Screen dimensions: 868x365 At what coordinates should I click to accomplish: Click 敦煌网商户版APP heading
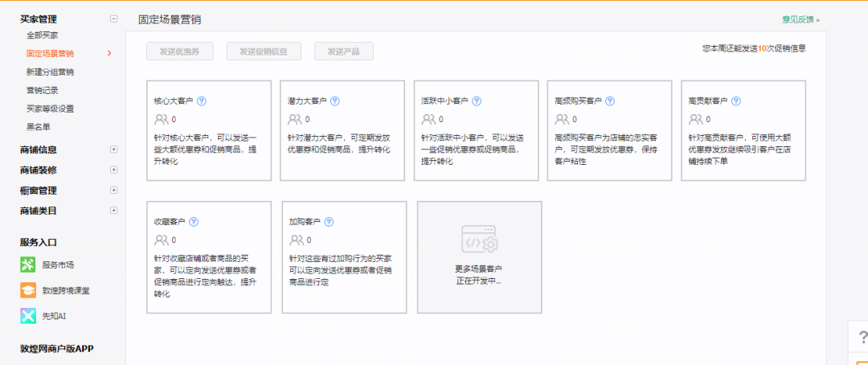(x=56, y=348)
